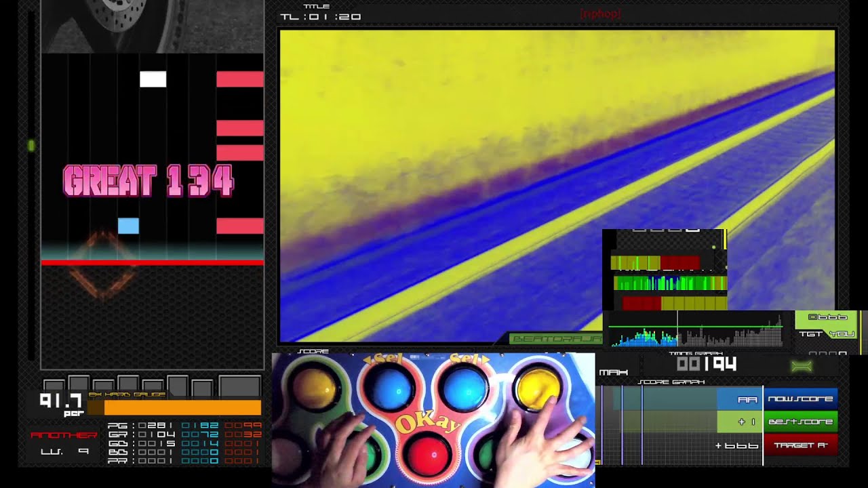Click the YOU label
Viewport: 868px width, 488px height.
842,333
